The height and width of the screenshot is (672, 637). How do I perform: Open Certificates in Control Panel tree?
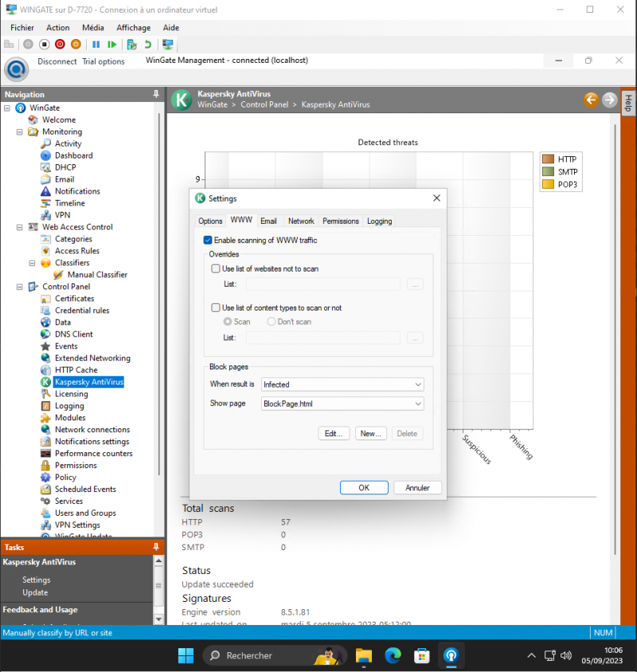(x=74, y=299)
